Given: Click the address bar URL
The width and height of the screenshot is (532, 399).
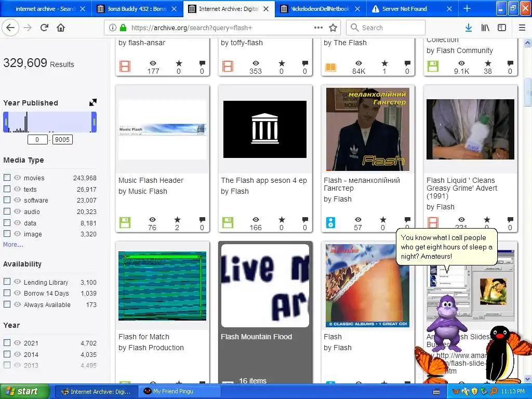Looking at the screenshot, I should (x=192, y=28).
